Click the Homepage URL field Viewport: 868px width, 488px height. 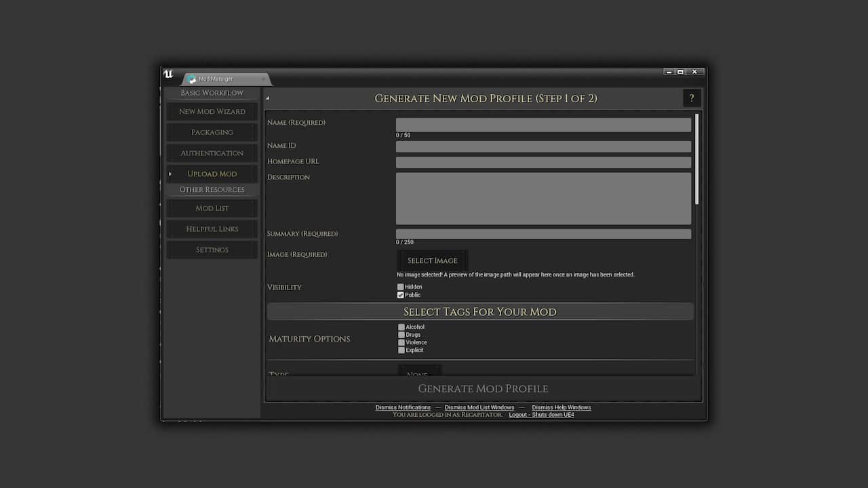point(543,163)
